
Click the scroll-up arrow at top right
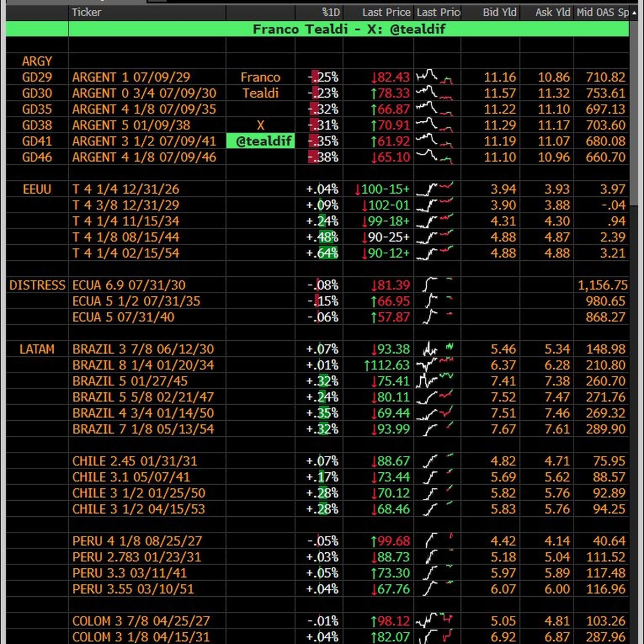click(x=634, y=12)
